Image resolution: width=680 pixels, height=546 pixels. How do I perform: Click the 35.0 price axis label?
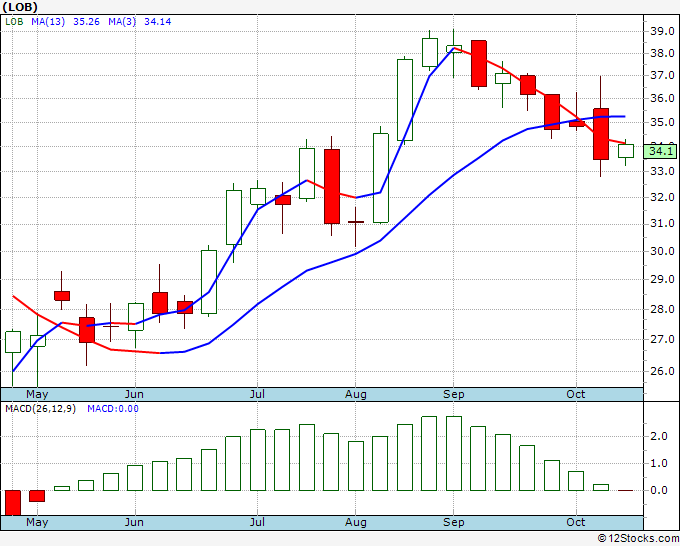662,122
